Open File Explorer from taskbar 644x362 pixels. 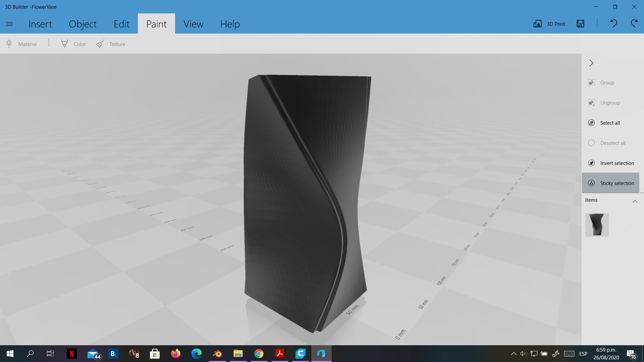click(x=238, y=354)
